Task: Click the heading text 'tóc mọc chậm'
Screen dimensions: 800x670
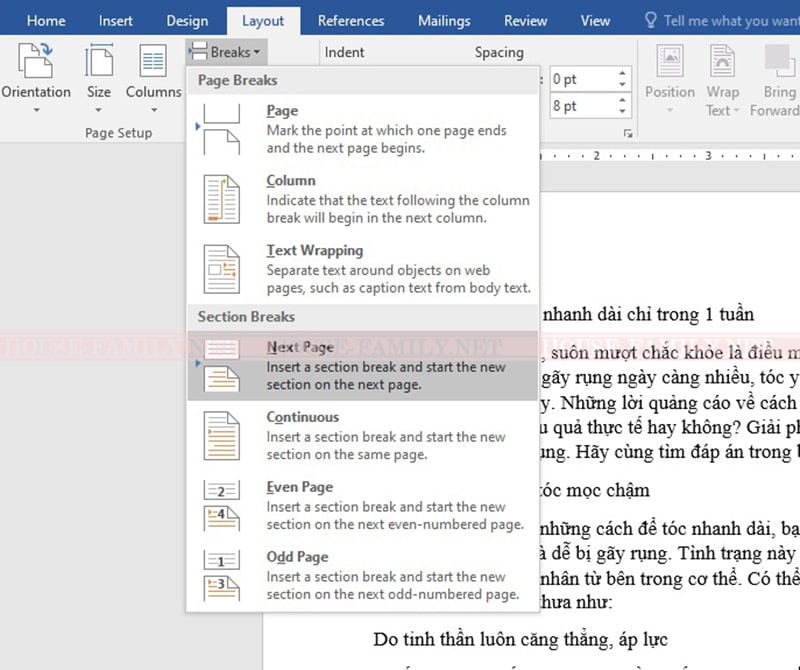Action: click(x=595, y=490)
